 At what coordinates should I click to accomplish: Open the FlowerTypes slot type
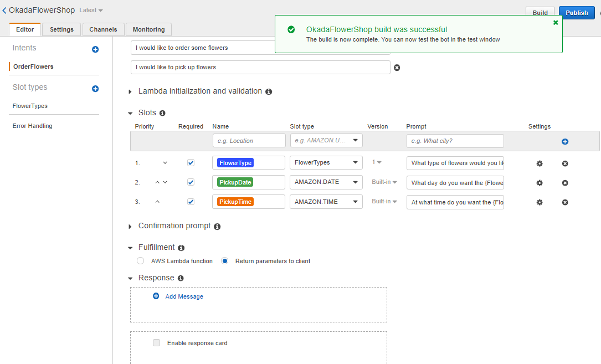[x=30, y=106]
